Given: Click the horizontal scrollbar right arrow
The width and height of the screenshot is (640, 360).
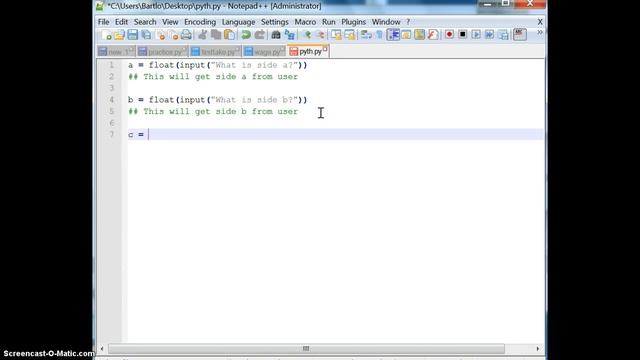Looking at the screenshot, I should [x=538, y=349].
